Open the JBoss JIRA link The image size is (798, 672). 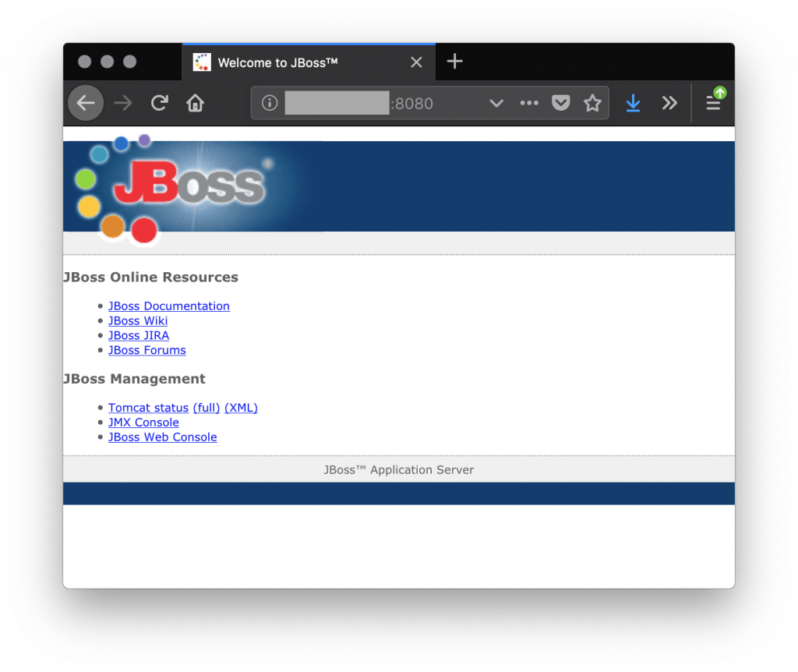(139, 335)
